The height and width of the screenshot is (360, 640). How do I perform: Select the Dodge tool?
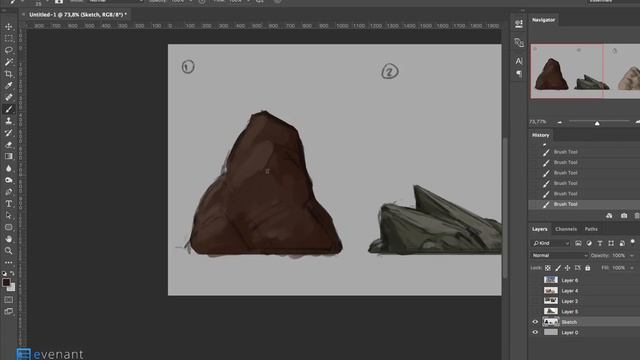(x=9, y=180)
